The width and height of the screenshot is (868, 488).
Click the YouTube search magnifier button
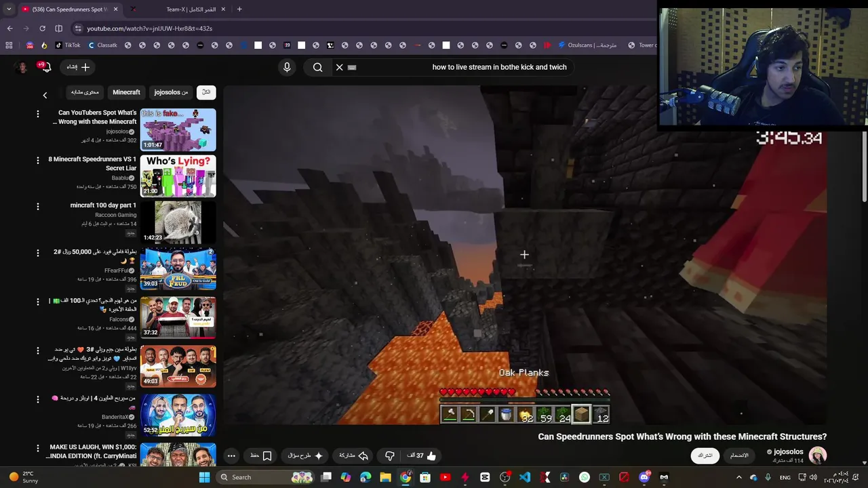[x=317, y=67]
